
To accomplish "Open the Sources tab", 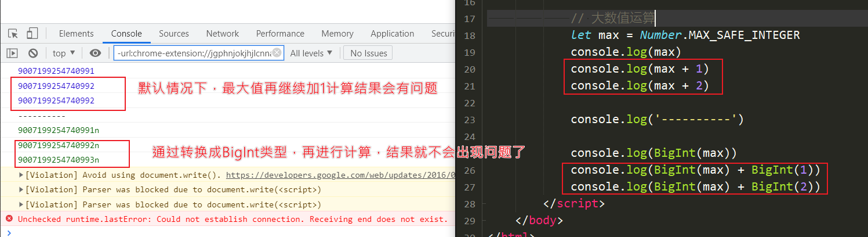I will coord(174,34).
